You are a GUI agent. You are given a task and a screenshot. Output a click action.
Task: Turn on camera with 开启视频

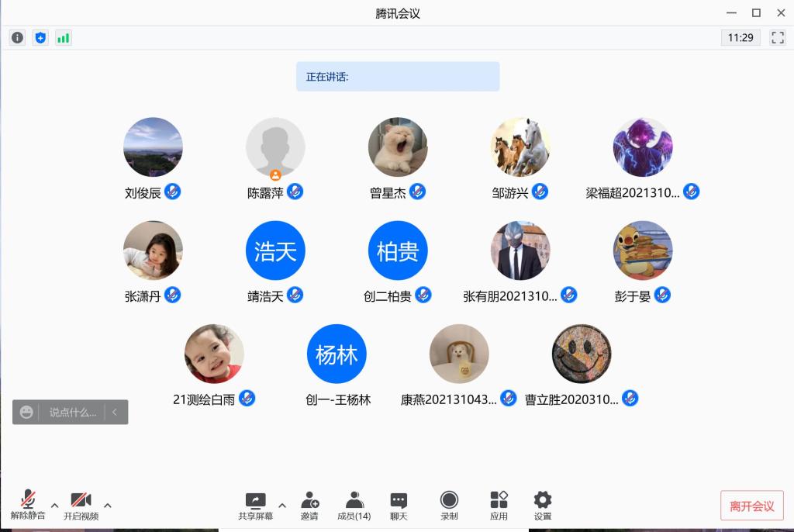pyautogui.click(x=81, y=505)
